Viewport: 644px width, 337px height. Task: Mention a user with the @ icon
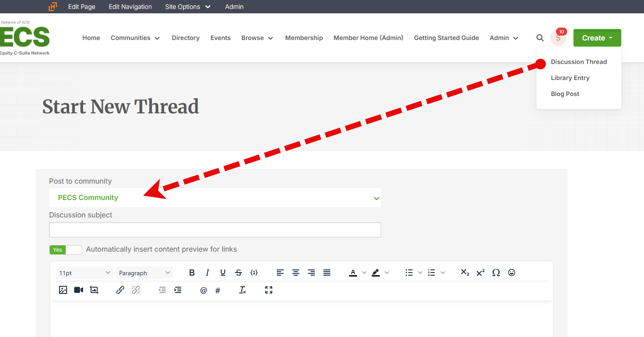click(204, 290)
